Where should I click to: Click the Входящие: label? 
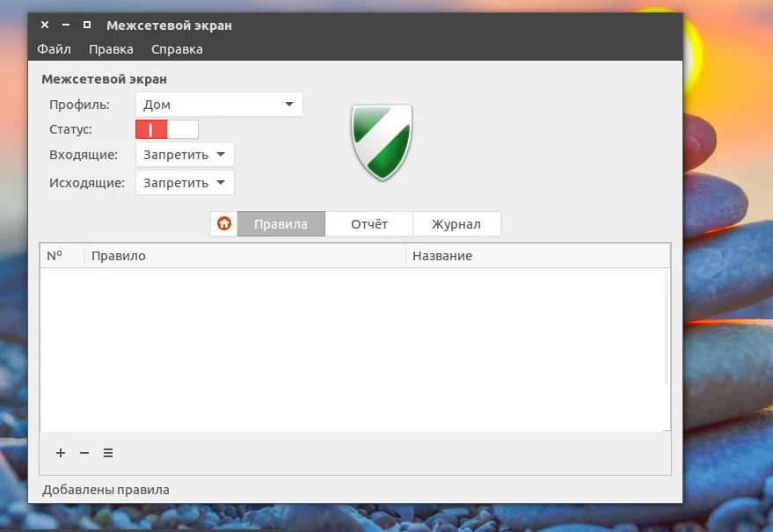(x=84, y=155)
